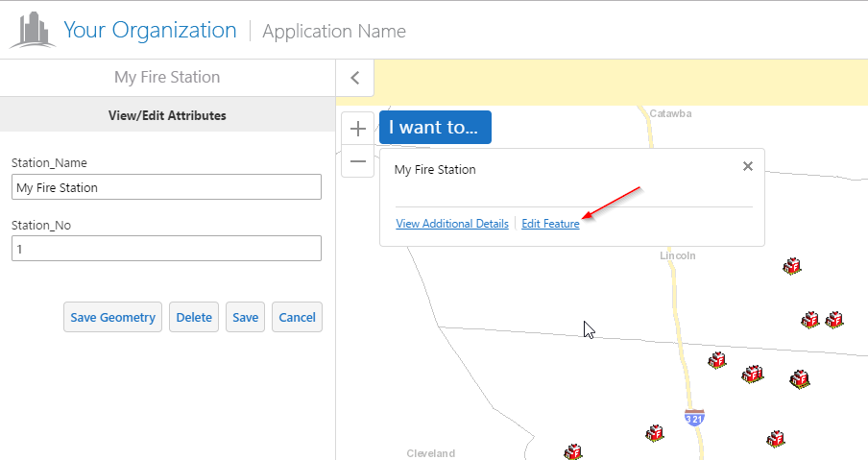
Task: Click the organization building logo icon
Action: tap(32, 30)
